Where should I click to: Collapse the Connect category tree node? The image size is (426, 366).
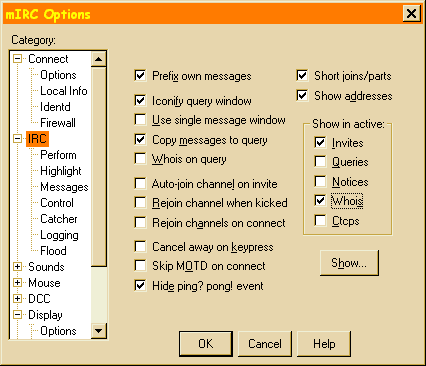[17, 59]
